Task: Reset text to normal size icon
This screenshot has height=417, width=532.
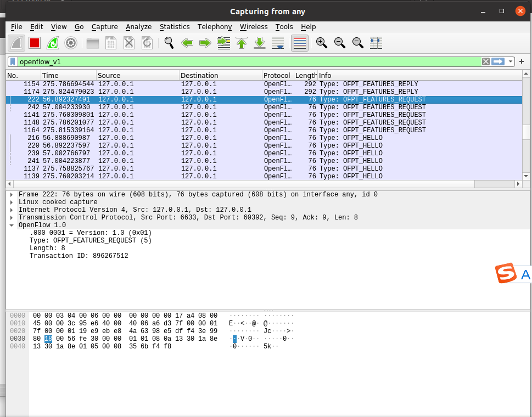Action: point(357,43)
